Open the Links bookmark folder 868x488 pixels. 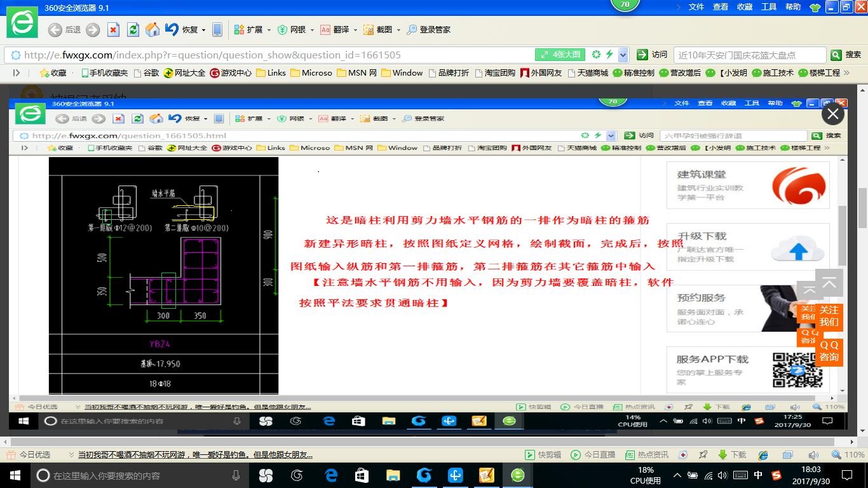point(271,72)
